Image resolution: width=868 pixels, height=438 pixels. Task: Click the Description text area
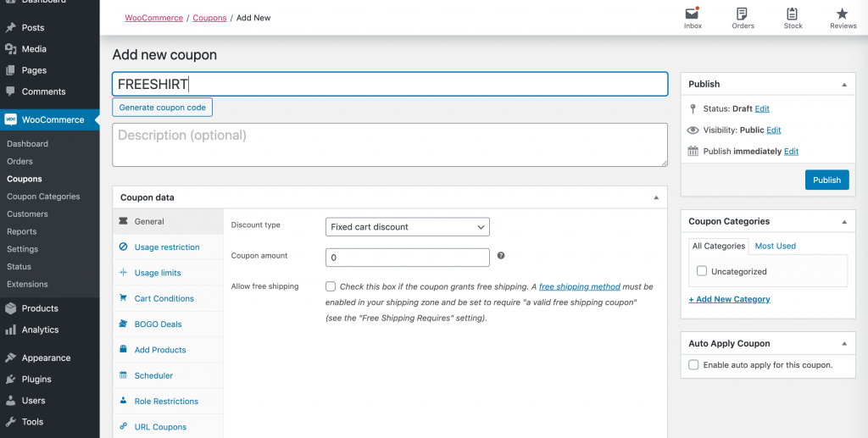390,145
